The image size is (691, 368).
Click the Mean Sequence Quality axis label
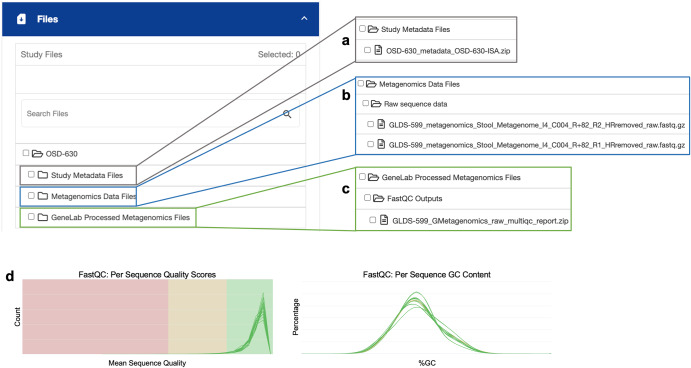(147, 363)
